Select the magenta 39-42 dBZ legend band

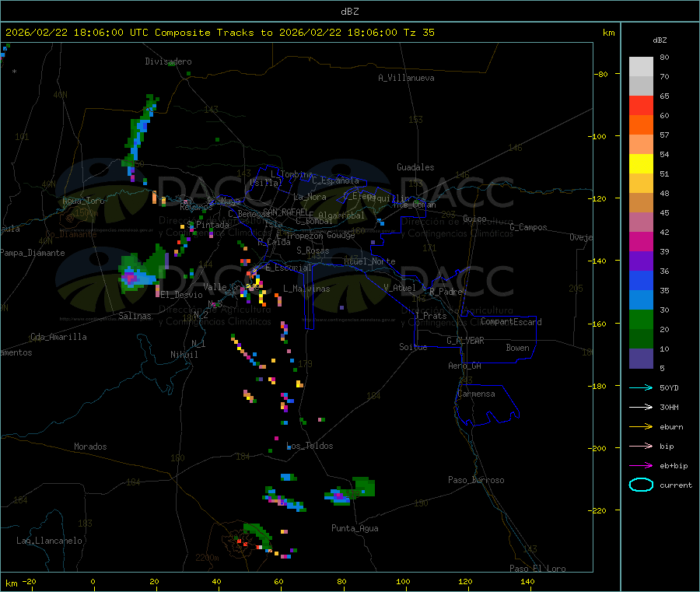pos(641,241)
